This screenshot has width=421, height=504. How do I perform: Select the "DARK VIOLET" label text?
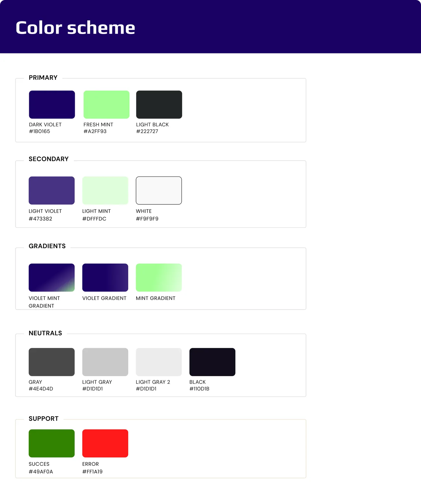[45, 125]
